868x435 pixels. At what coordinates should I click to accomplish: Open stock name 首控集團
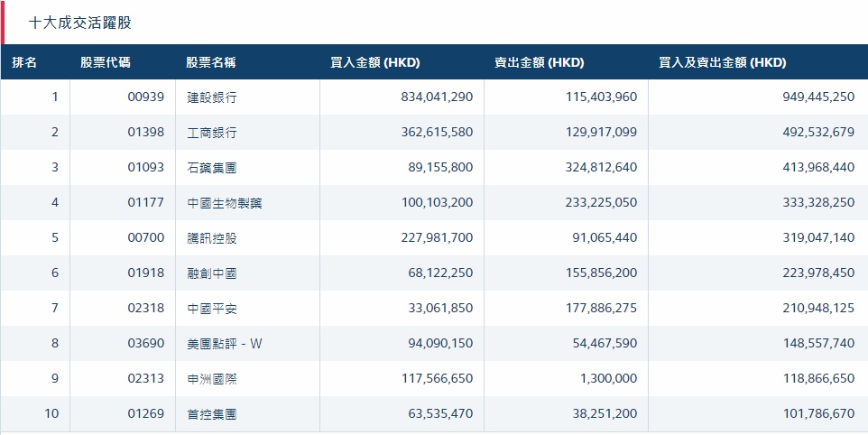[x=212, y=414]
